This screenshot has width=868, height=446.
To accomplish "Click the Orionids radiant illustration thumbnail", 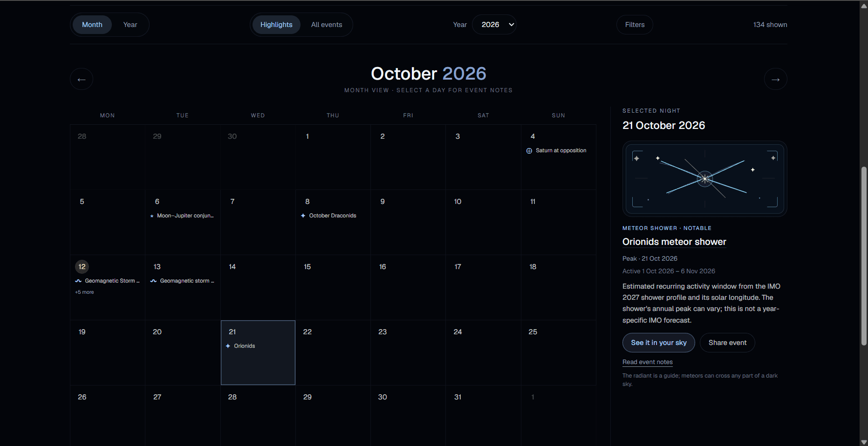I will 705,179.
